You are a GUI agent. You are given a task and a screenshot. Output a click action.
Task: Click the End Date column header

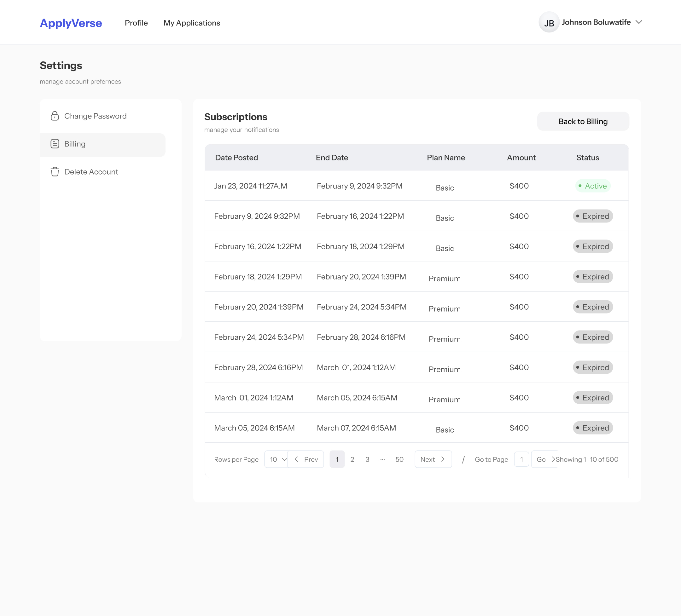(x=332, y=158)
